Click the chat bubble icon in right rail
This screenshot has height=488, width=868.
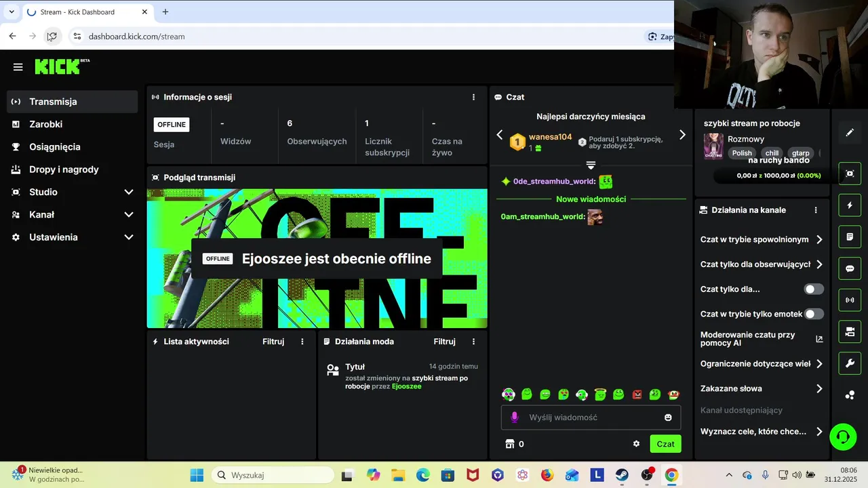click(x=850, y=268)
